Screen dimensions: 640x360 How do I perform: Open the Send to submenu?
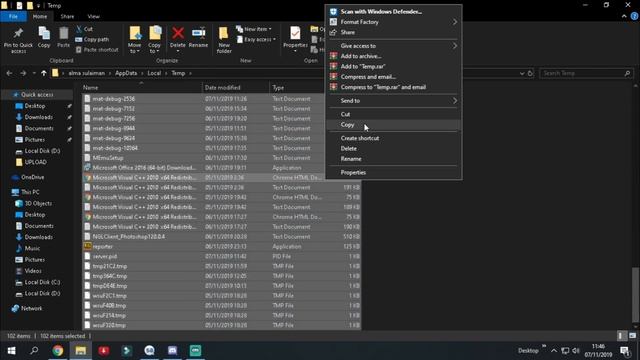click(x=394, y=100)
